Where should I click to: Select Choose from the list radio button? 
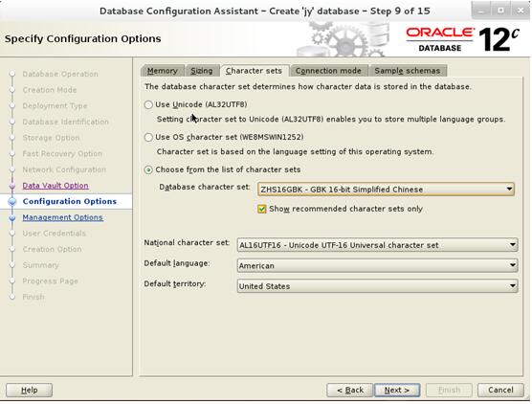click(148, 169)
